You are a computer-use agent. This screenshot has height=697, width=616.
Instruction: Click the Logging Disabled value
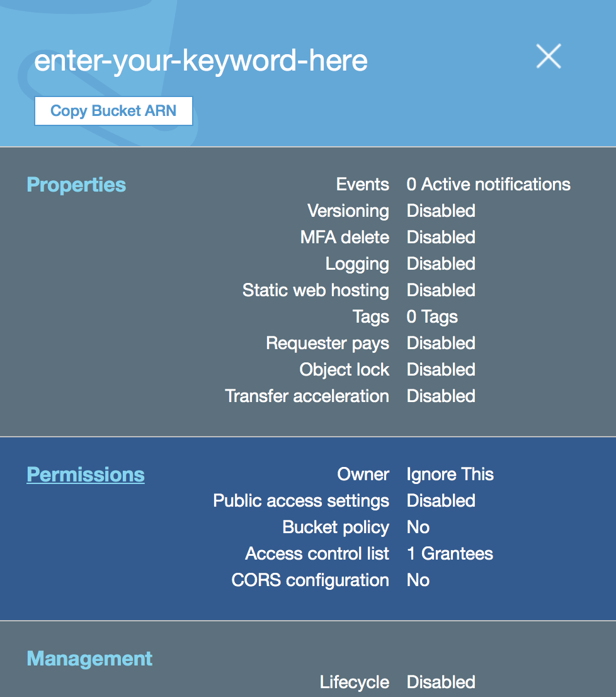pos(441,263)
